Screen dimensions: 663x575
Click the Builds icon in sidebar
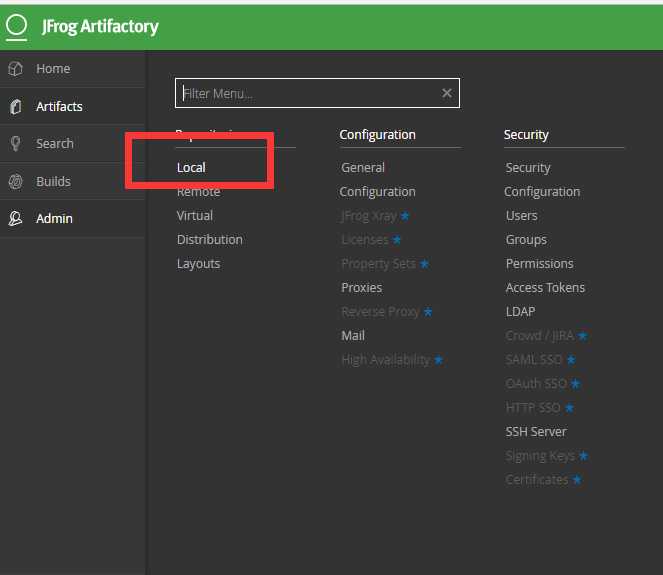point(16,181)
